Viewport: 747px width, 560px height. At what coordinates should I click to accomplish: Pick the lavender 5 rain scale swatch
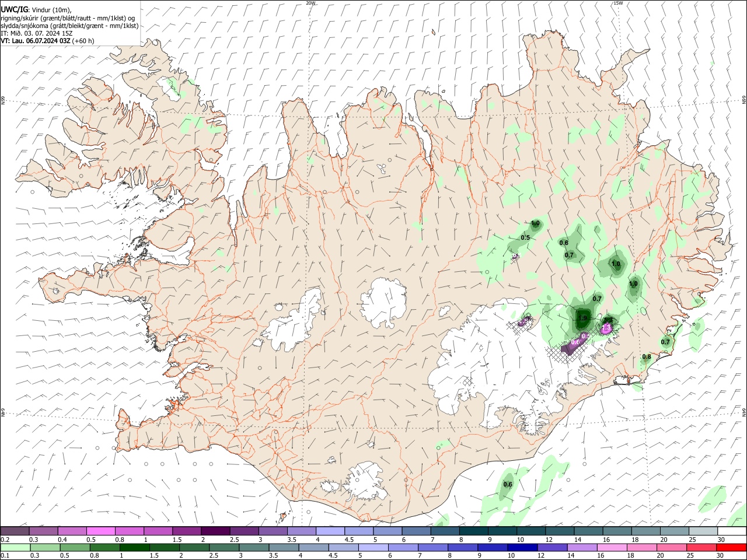point(373,548)
